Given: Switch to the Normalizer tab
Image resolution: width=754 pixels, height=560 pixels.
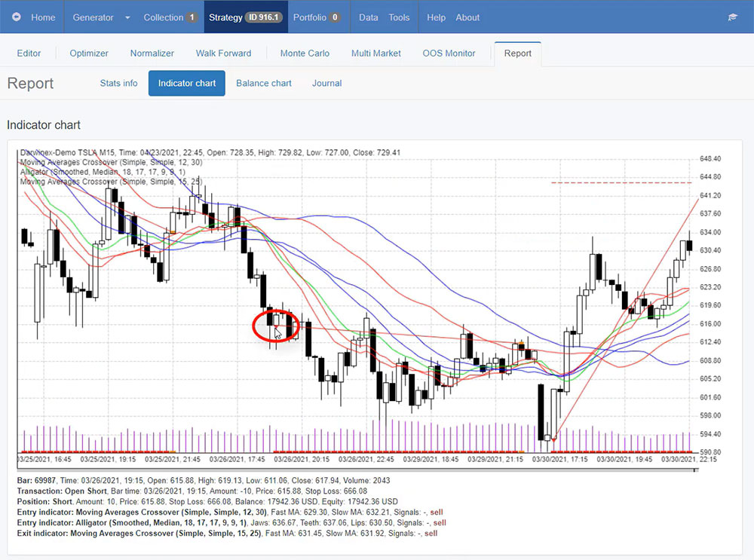Looking at the screenshot, I should (152, 54).
